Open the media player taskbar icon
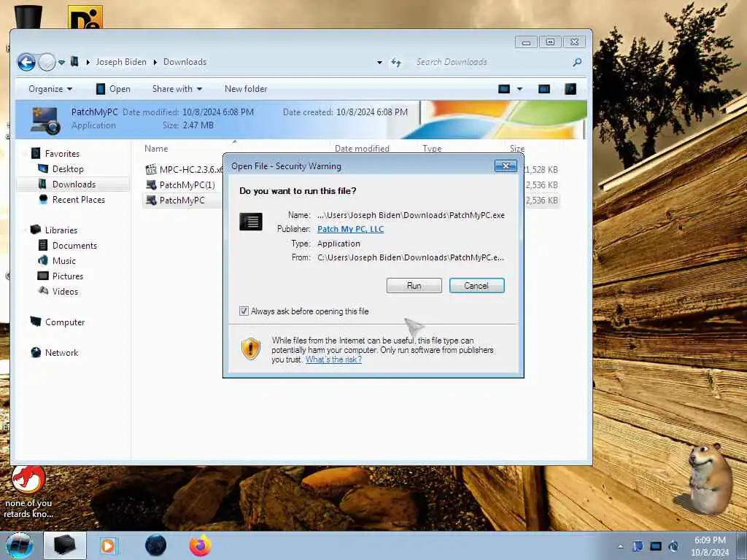 [x=108, y=545]
